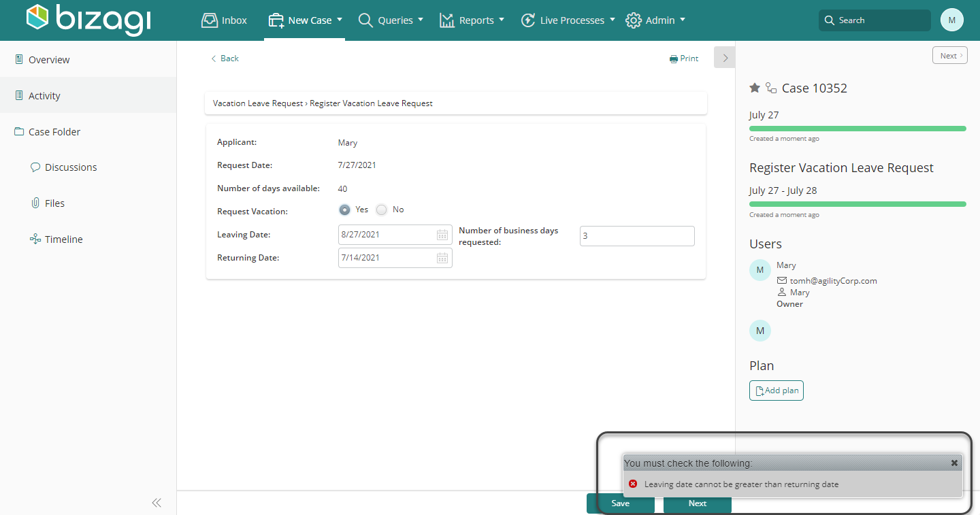Click the Vacation Leave Request breadcrumb
The height and width of the screenshot is (515, 980).
coord(258,103)
